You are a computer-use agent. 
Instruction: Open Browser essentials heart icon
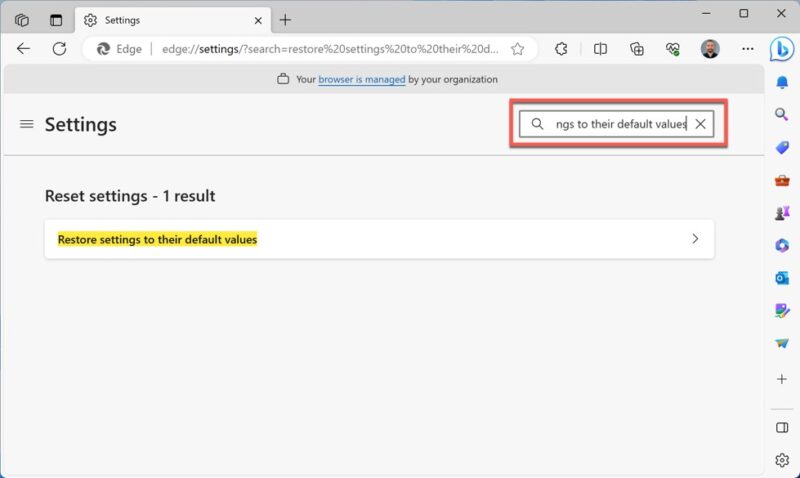point(673,49)
